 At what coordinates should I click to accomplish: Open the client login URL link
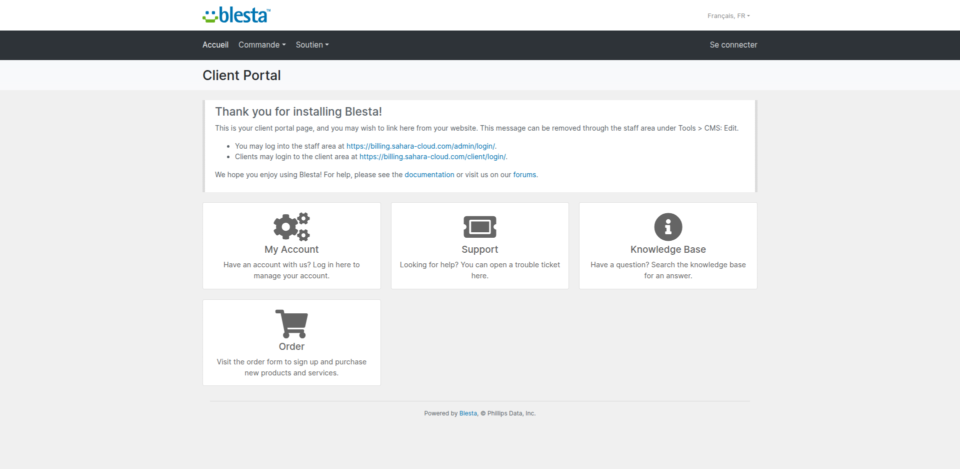click(x=433, y=157)
